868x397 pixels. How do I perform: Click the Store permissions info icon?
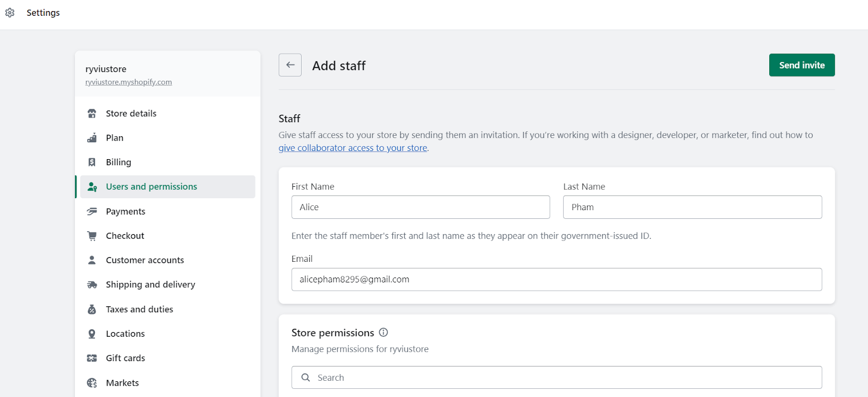point(384,332)
